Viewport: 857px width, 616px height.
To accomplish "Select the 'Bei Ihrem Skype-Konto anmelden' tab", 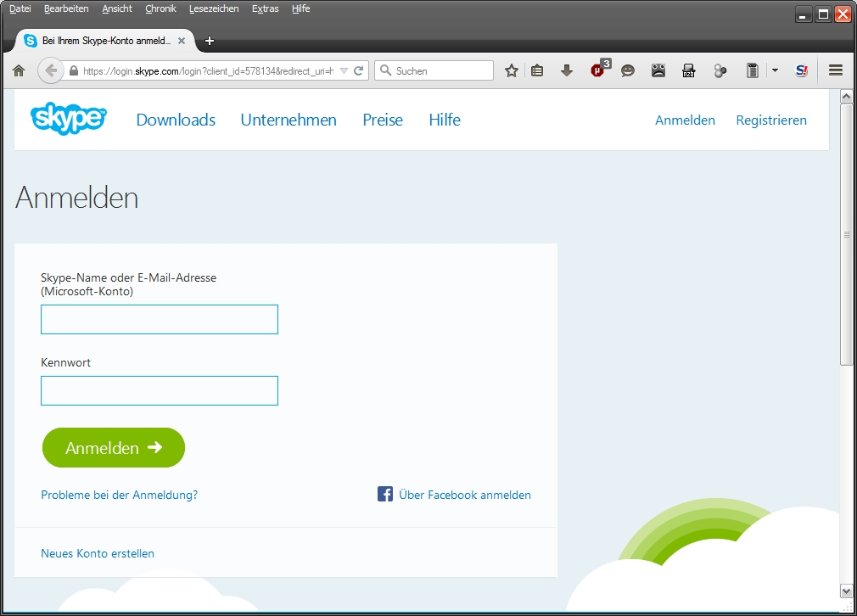I will pyautogui.click(x=105, y=41).
